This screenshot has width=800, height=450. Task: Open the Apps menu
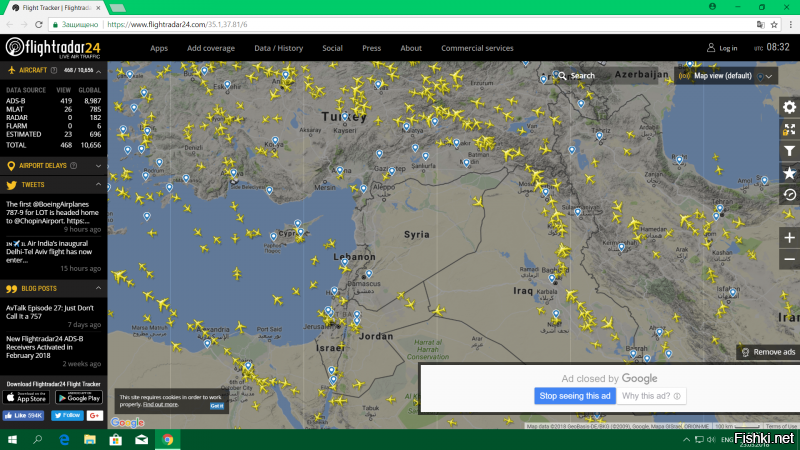(x=159, y=48)
